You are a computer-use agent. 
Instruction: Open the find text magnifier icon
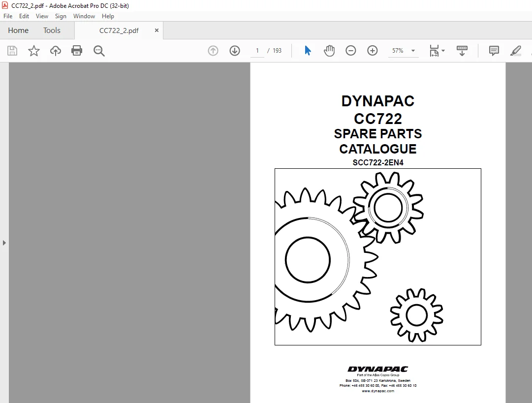(x=99, y=51)
